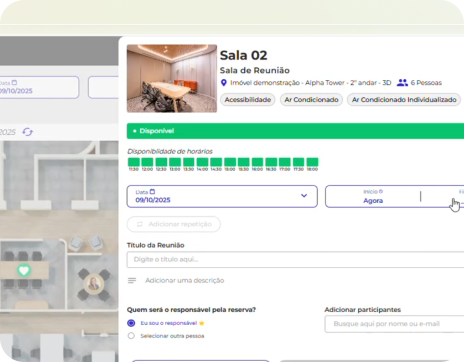Viewport: 464px width, 362px height.
Task: Open the Início Agora time selector
Action: point(373,197)
